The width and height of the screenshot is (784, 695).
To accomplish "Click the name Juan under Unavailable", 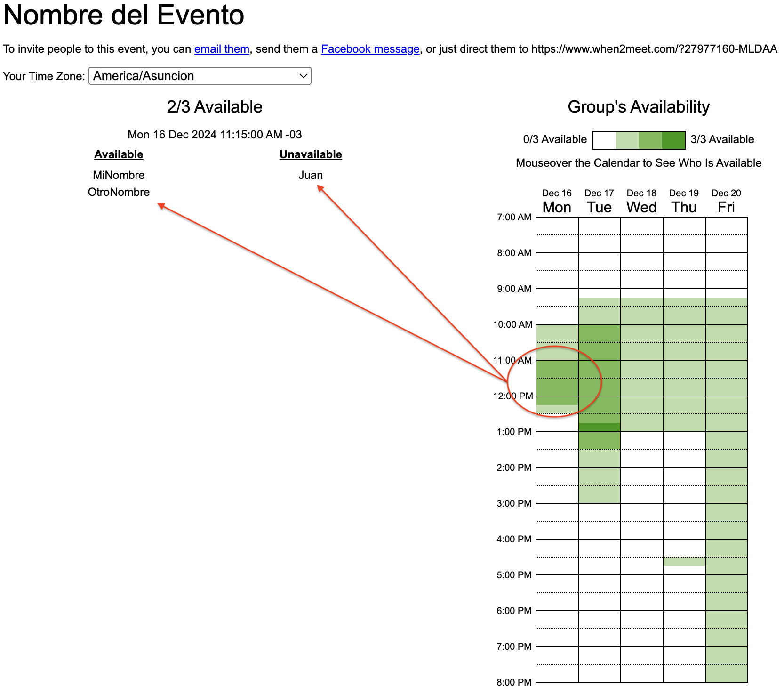I will pyautogui.click(x=311, y=175).
